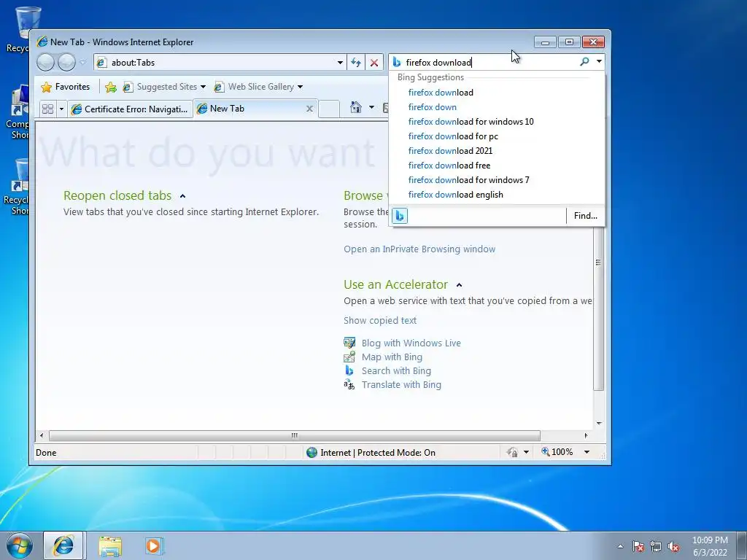
Task: Click the muted volume tray icon
Action: 673,547
